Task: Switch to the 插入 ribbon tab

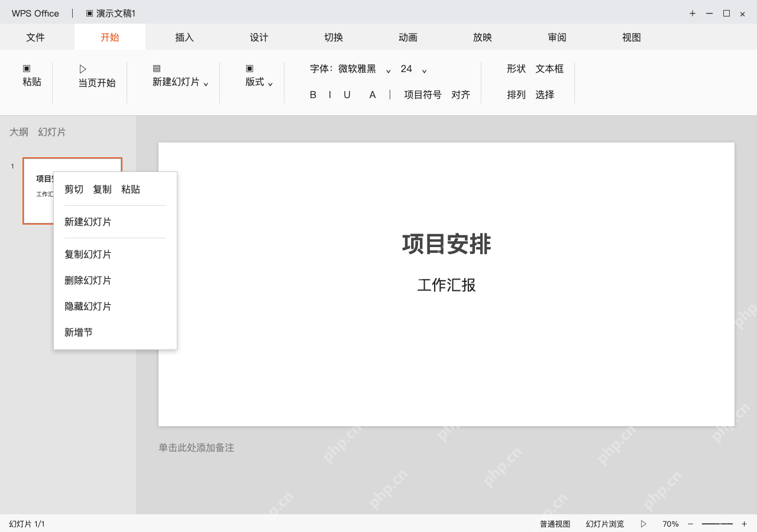Action: click(x=185, y=37)
